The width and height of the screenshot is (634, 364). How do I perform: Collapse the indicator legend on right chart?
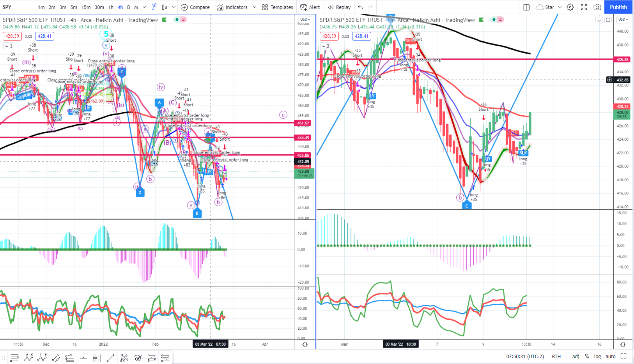[326, 46]
